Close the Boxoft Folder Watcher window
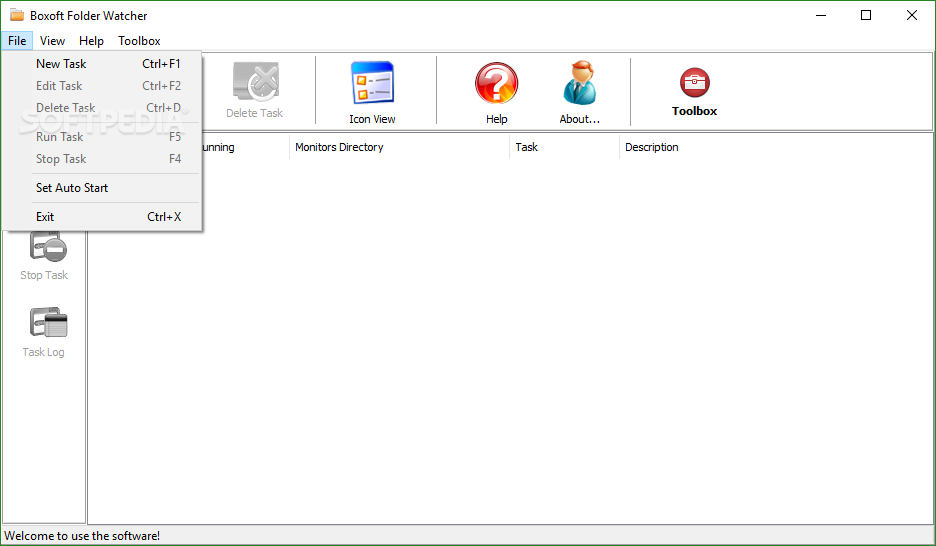The width and height of the screenshot is (936, 546). point(912,16)
